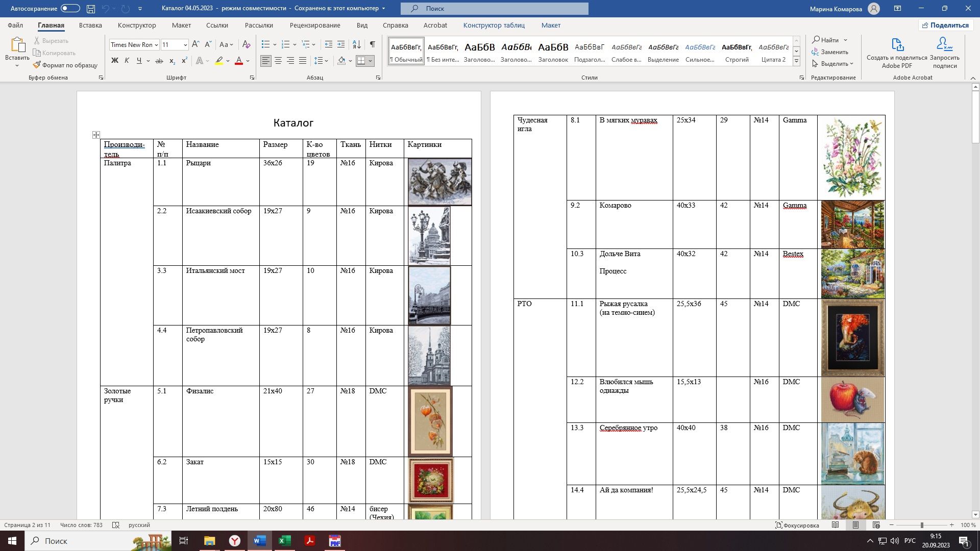
Task: Click the sort A-Z icon
Action: [x=357, y=44]
